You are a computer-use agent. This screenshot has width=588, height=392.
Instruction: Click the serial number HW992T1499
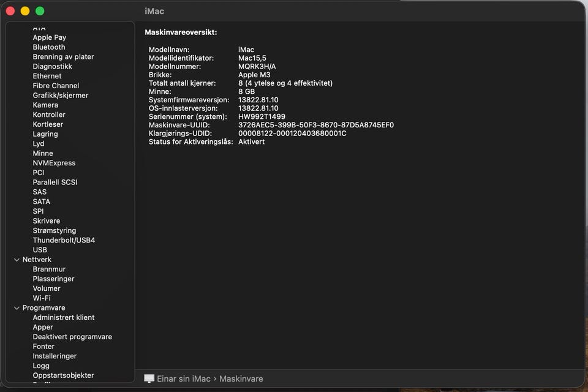(262, 116)
